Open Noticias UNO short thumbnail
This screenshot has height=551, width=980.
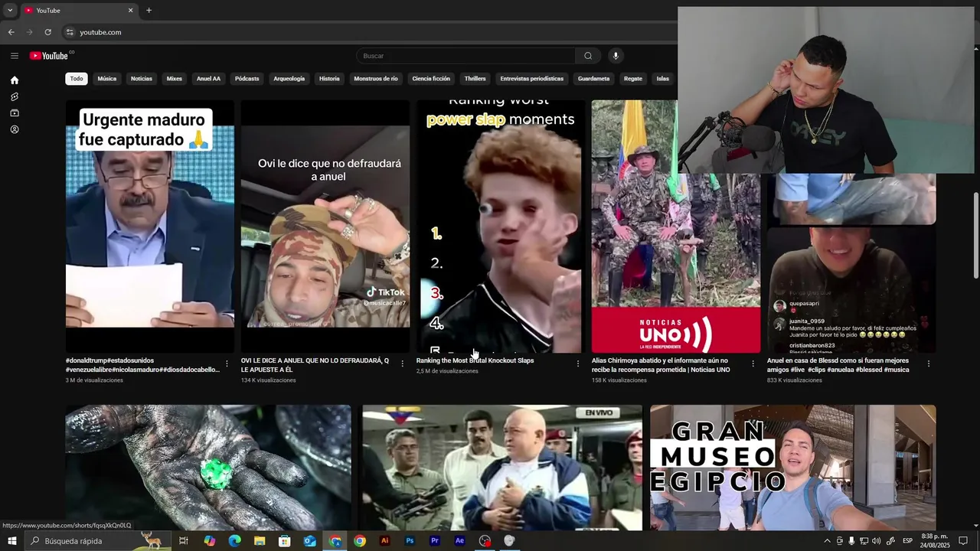click(676, 227)
